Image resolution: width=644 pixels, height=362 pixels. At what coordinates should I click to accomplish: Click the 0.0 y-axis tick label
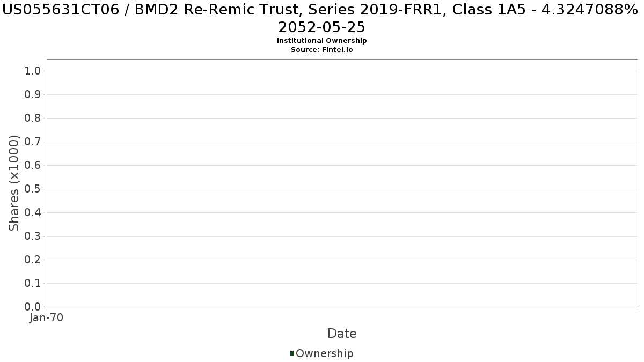33,307
